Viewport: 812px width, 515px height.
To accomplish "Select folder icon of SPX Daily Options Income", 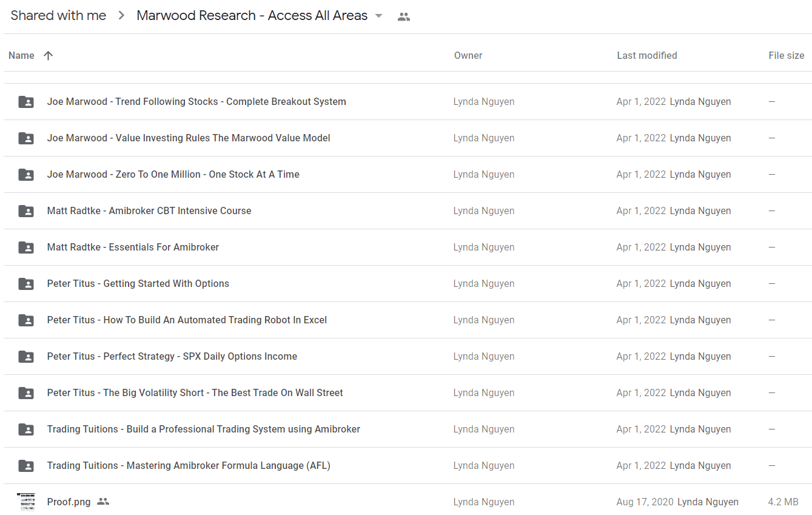I will pos(26,357).
